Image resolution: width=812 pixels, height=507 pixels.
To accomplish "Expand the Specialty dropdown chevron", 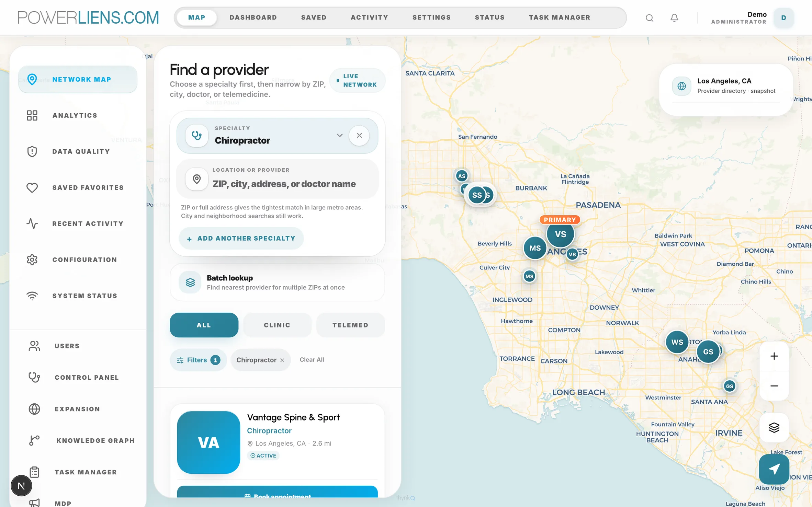I will click(x=339, y=135).
